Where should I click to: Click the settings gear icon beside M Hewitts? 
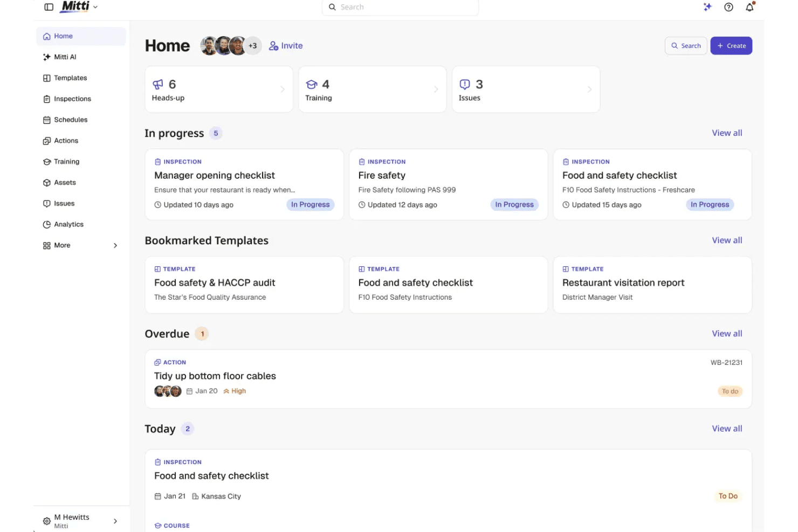[x=47, y=521]
